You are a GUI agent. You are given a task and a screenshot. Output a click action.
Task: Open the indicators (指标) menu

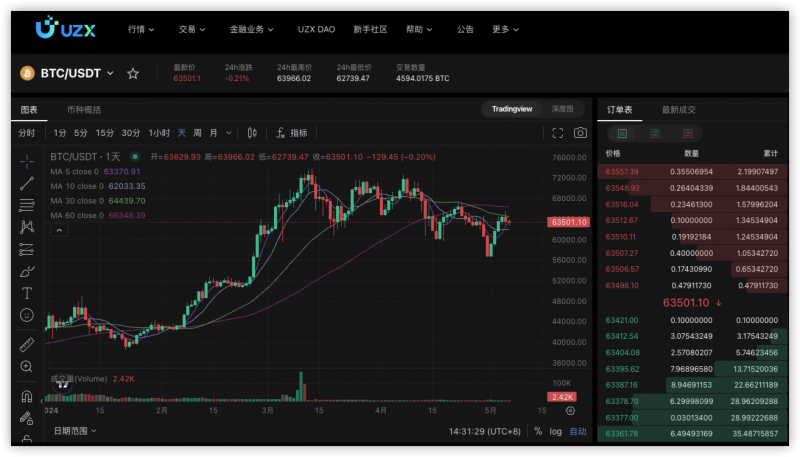(x=291, y=133)
